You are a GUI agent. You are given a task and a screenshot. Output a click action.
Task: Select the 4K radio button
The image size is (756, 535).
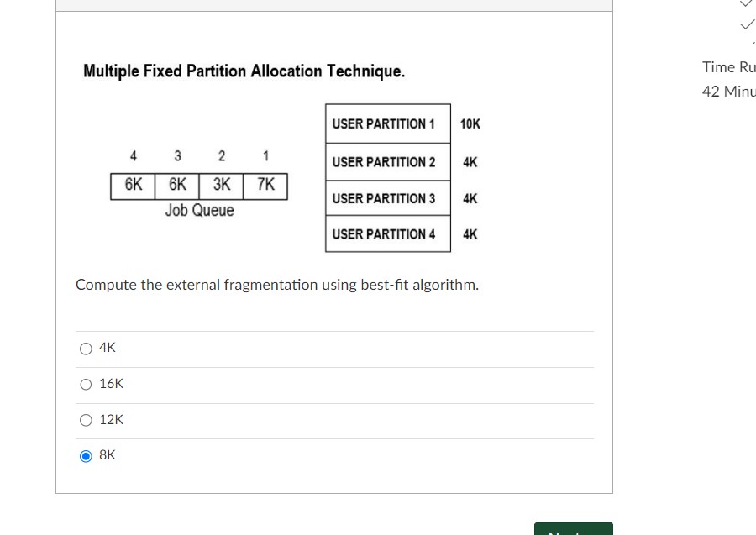click(x=86, y=349)
